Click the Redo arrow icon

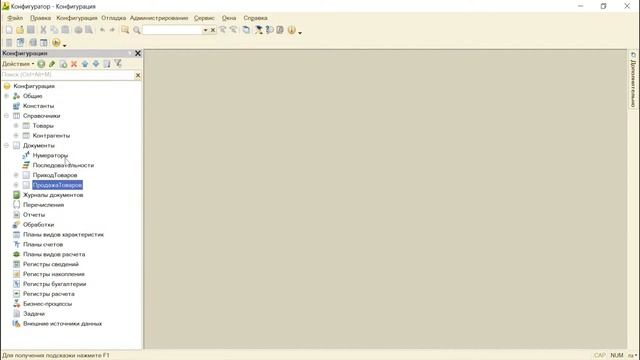click(112, 30)
